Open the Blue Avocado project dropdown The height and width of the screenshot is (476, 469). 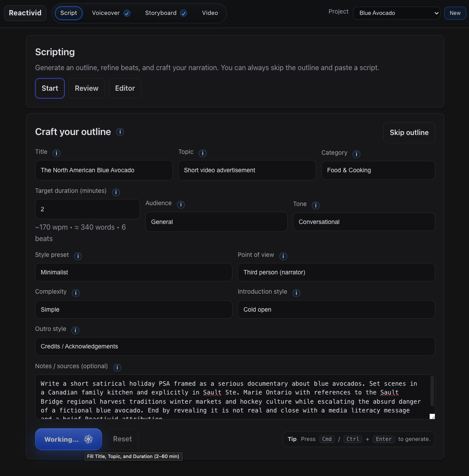pos(396,13)
